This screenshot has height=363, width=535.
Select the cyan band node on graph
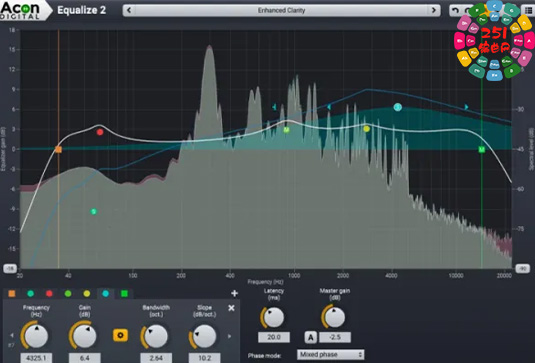coord(397,107)
